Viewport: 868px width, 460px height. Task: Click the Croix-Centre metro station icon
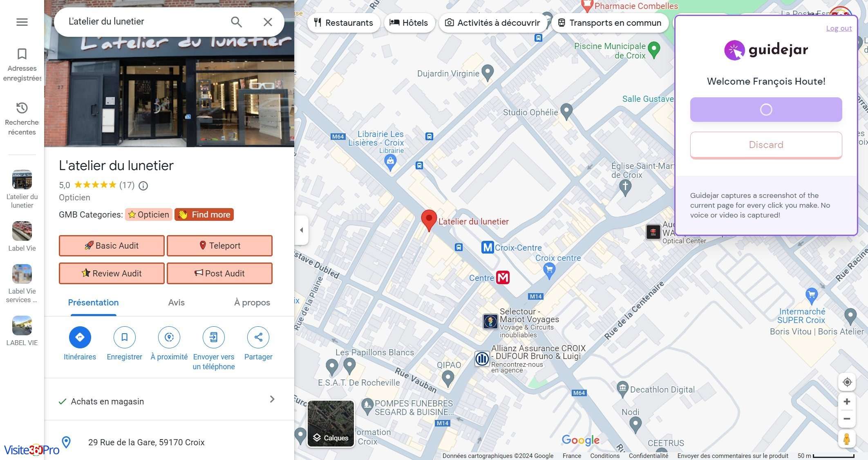pyautogui.click(x=488, y=247)
